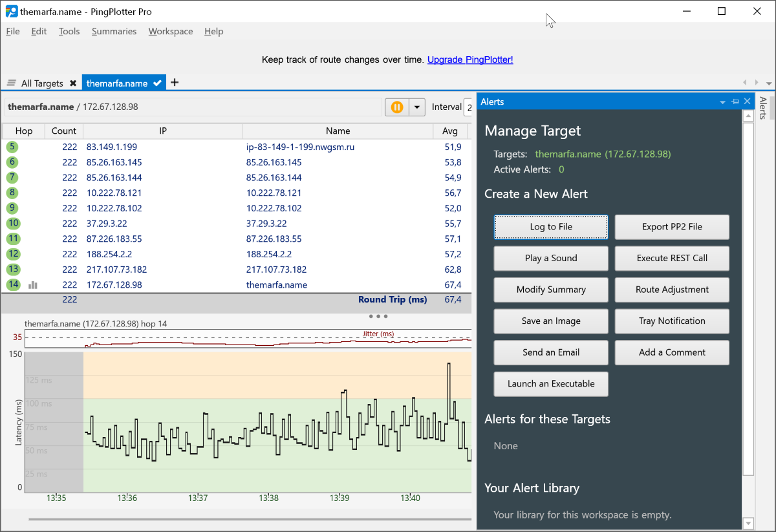Sort by the IP column header
This screenshot has width=776, height=532.
click(x=163, y=131)
